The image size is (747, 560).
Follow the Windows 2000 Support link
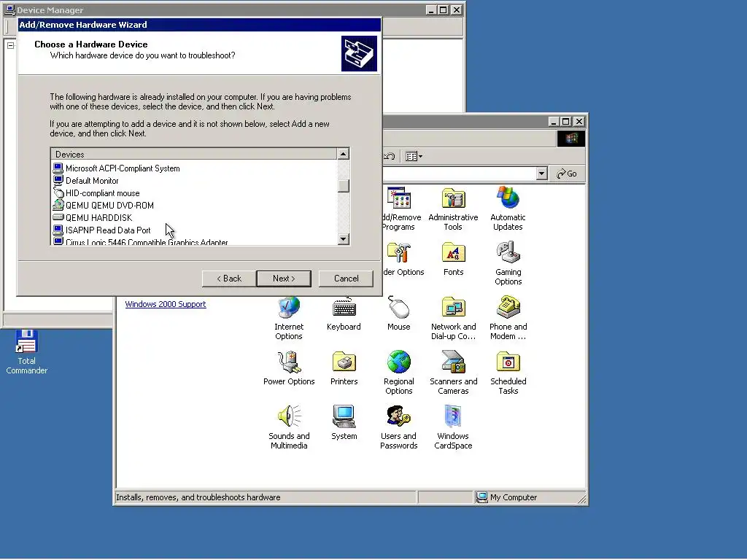point(166,304)
